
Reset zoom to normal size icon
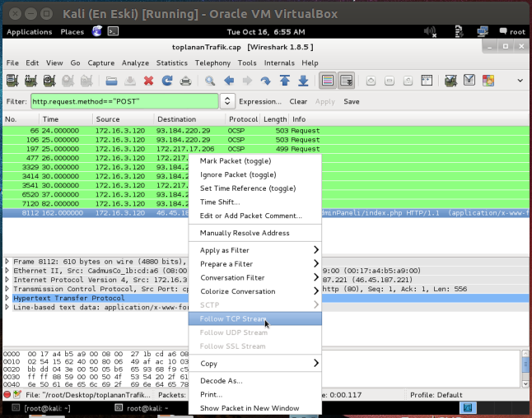[408, 81]
